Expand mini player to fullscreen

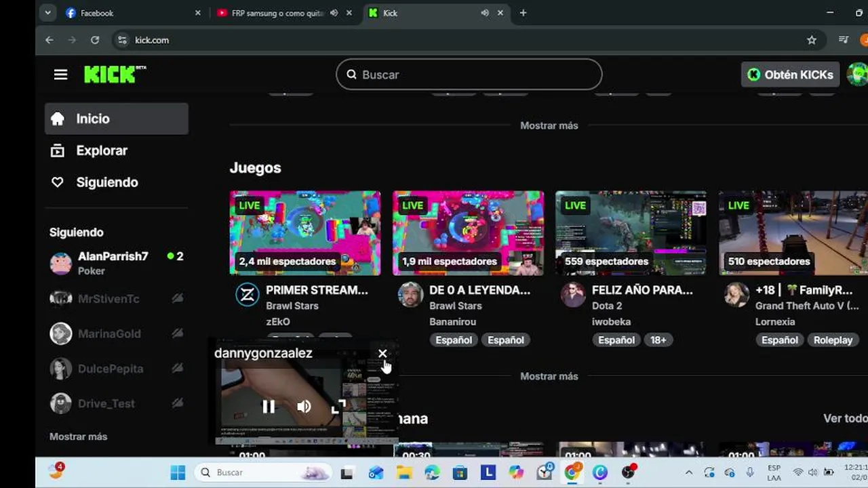(x=338, y=407)
